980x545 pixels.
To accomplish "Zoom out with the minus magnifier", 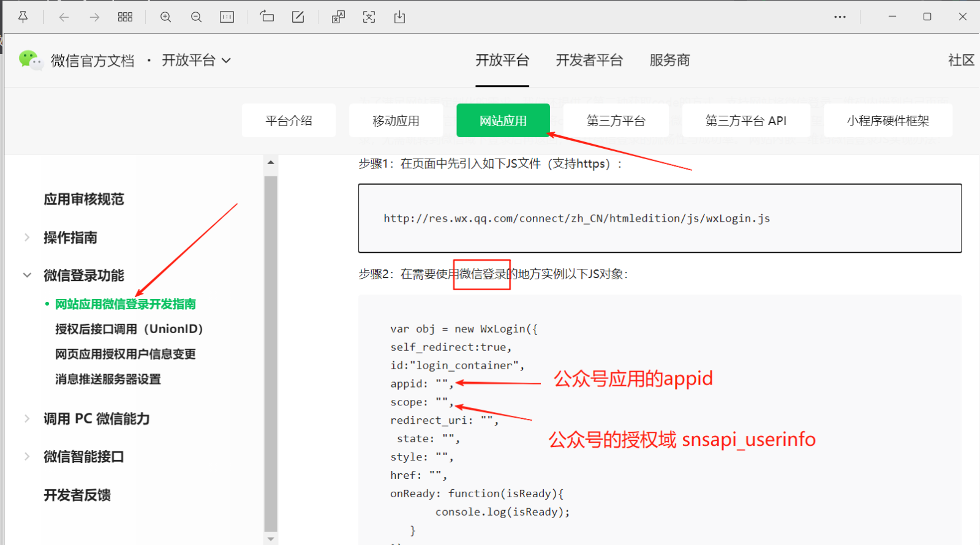I will pos(196,17).
